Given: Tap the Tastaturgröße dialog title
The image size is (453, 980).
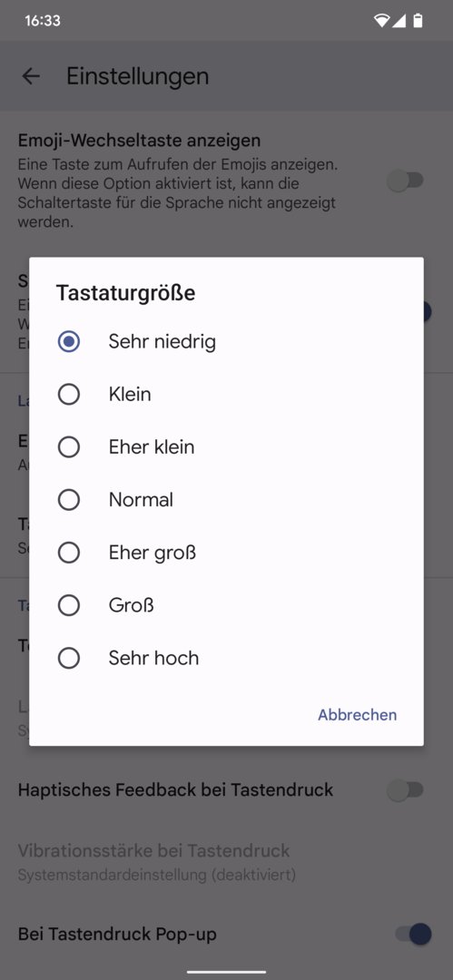Looking at the screenshot, I should click(126, 292).
